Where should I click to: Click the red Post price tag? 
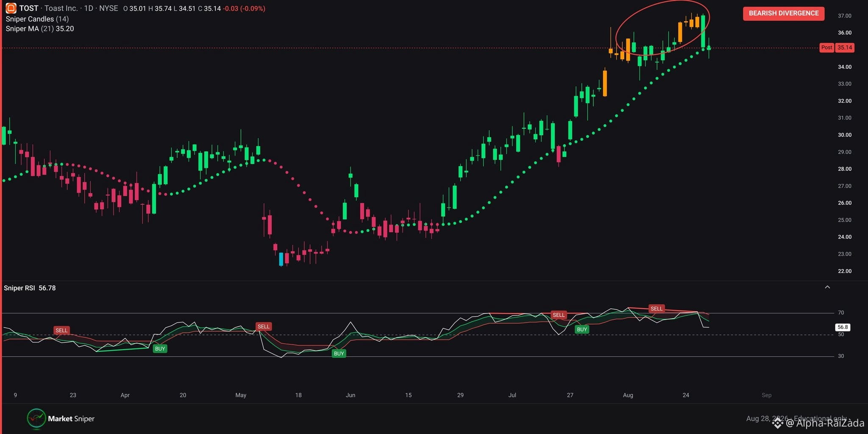(826, 47)
